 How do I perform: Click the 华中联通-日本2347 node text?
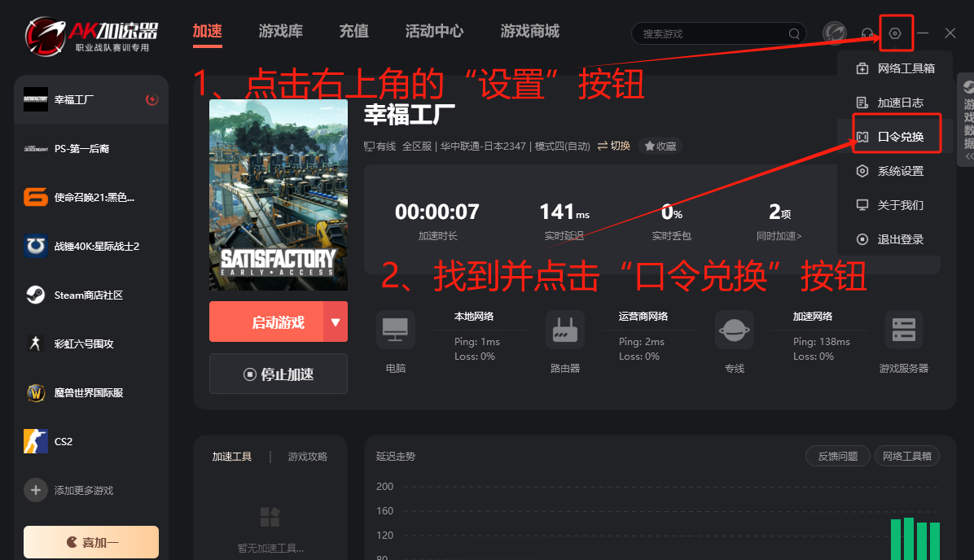pyautogui.click(x=483, y=146)
